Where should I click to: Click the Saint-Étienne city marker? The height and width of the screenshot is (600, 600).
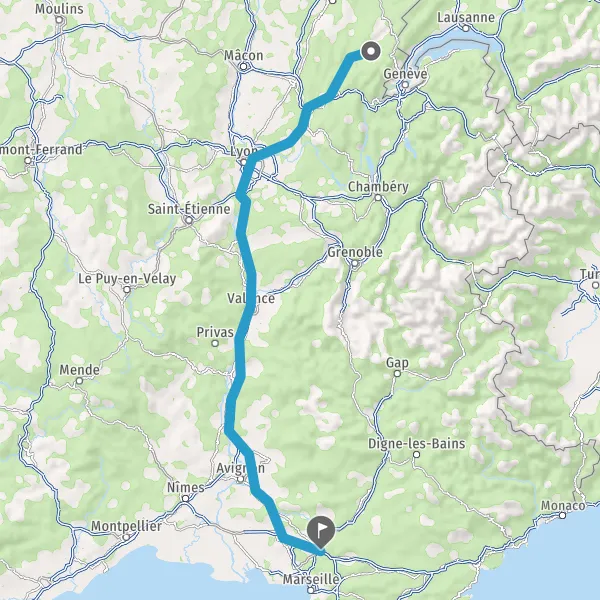point(189,220)
